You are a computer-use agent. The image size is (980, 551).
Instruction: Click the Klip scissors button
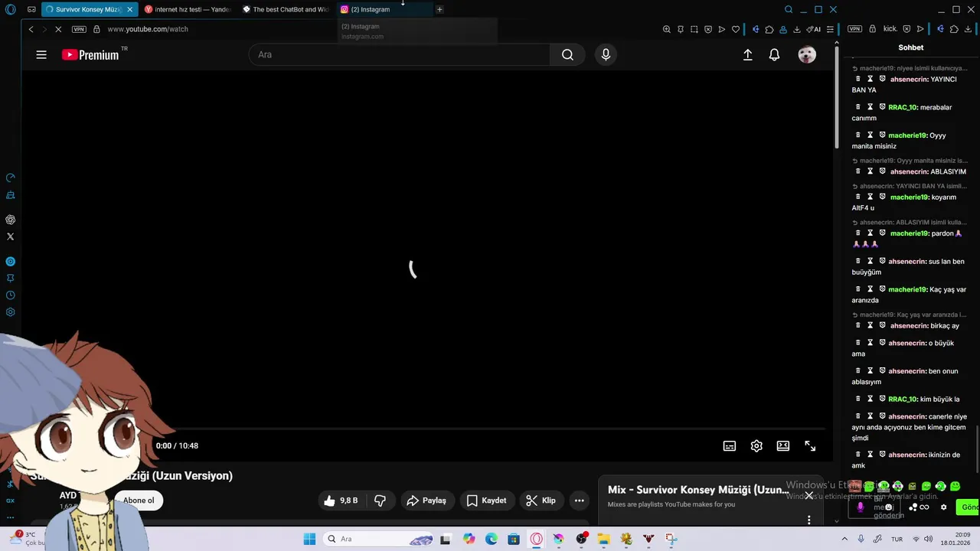tap(541, 500)
